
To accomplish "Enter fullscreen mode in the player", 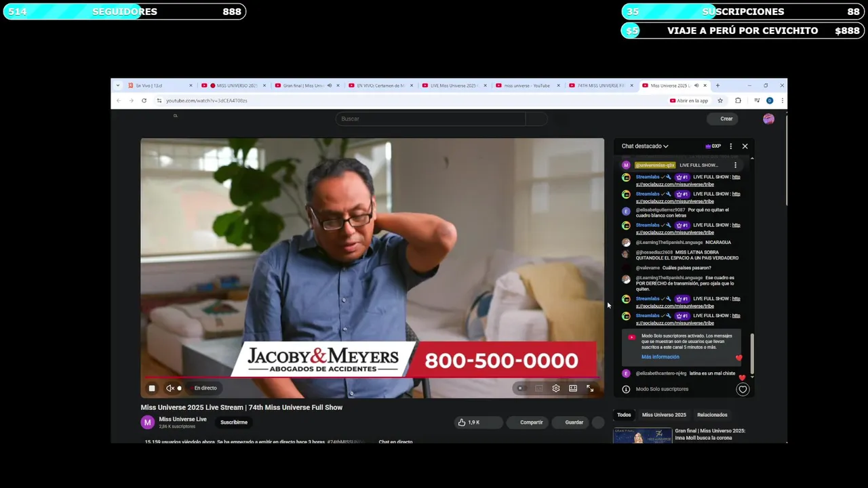I will (x=590, y=388).
